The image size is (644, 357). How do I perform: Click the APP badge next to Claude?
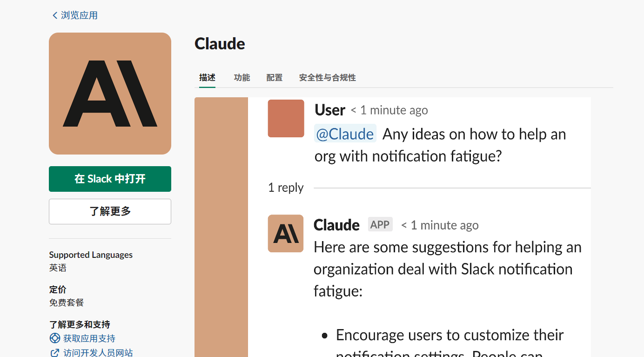[x=380, y=225]
